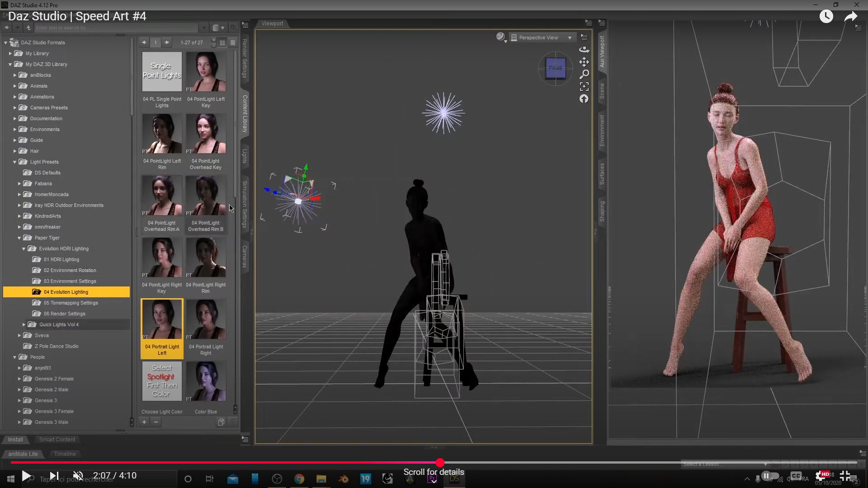The image size is (868, 488).
Task: Toggle the autoplay switch
Action: point(770,476)
